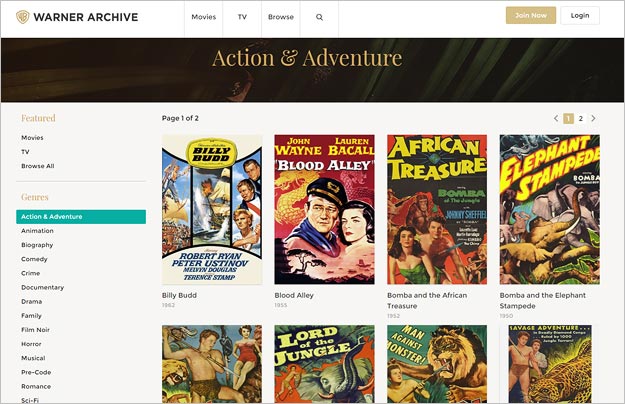Click the Action & Adventure banner heading
Image resolution: width=625 pixels, height=404 pixels.
(307, 58)
